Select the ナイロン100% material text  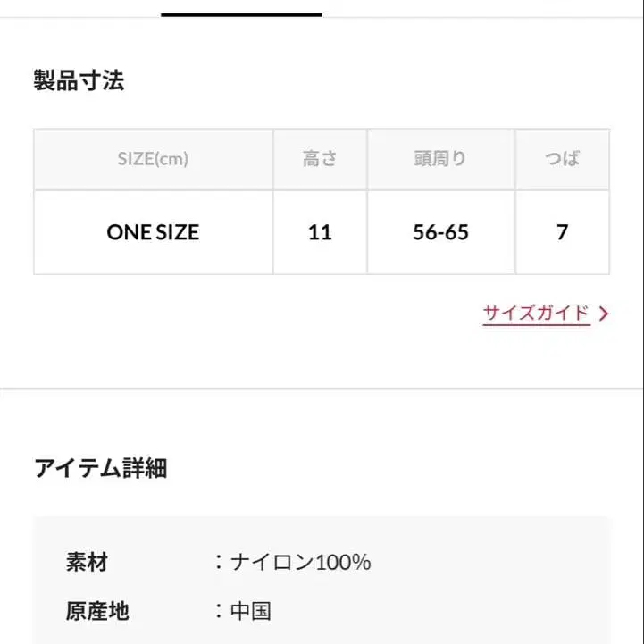(300, 562)
